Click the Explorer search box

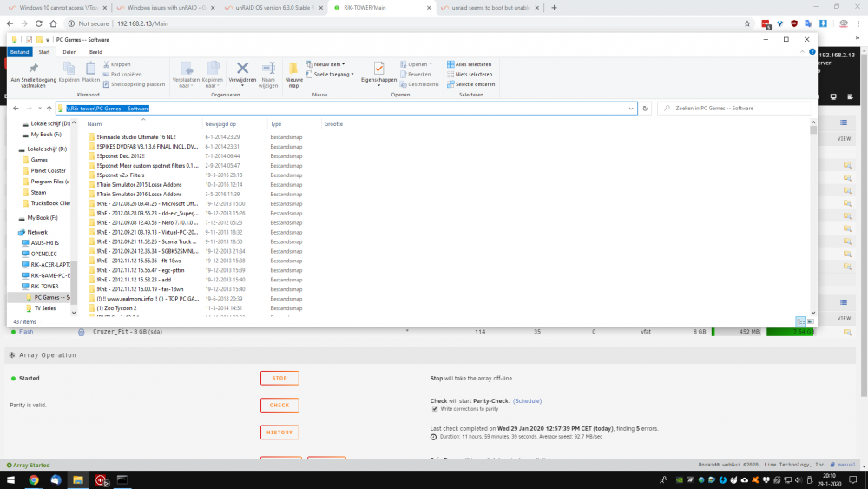tap(734, 109)
